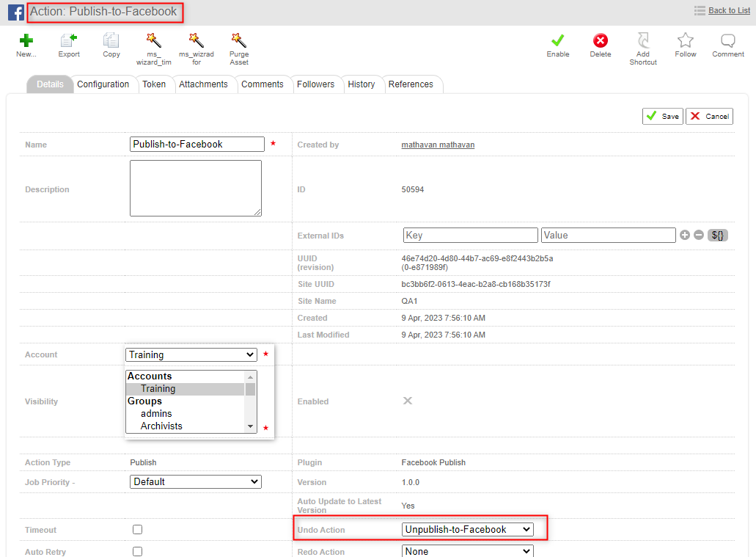Image resolution: width=756 pixels, height=557 pixels.
Task: Open the Comments tab
Action: [263, 84]
